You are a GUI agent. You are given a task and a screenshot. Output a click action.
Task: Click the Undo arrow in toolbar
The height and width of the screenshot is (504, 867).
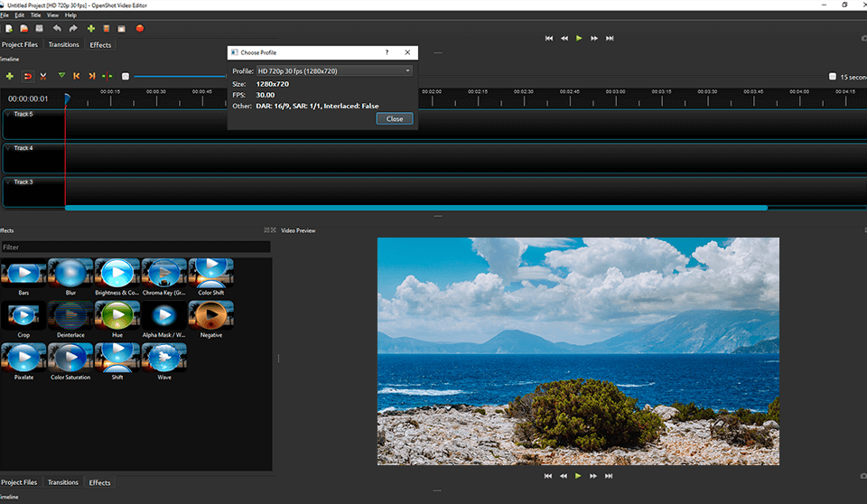(x=58, y=29)
